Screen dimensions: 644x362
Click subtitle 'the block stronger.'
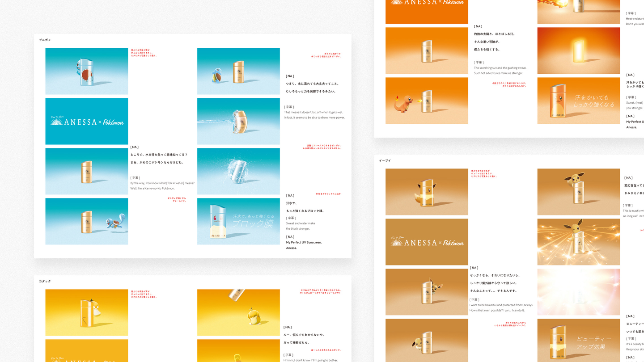[298, 229]
